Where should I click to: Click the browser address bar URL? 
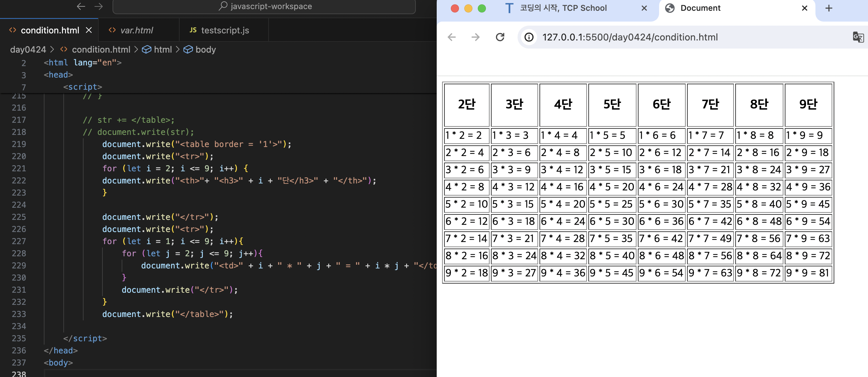[x=630, y=37]
